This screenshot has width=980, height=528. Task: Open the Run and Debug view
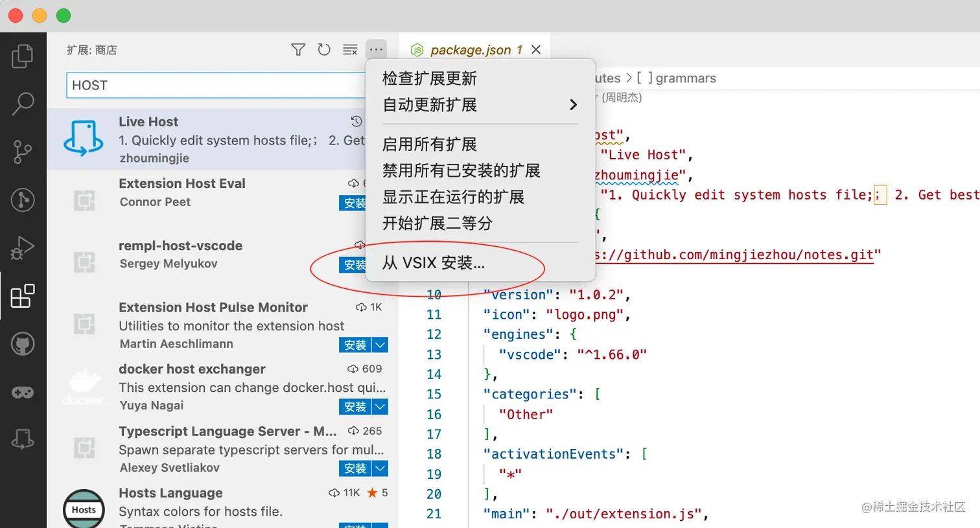tap(23, 248)
